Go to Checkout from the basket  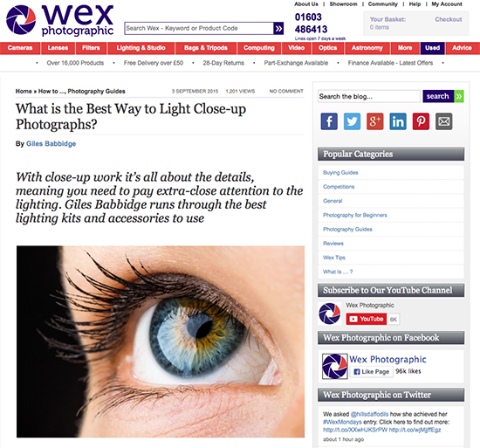pyautogui.click(x=449, y=19)
